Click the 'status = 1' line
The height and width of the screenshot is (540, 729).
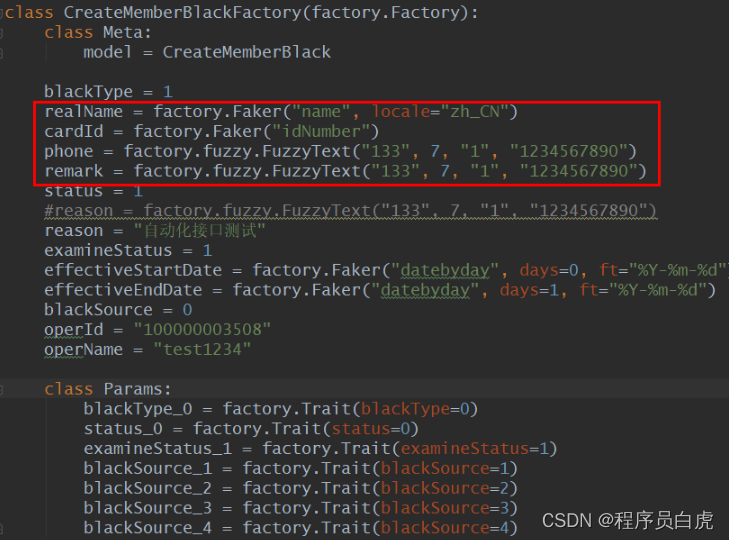[x=93, y=191]
